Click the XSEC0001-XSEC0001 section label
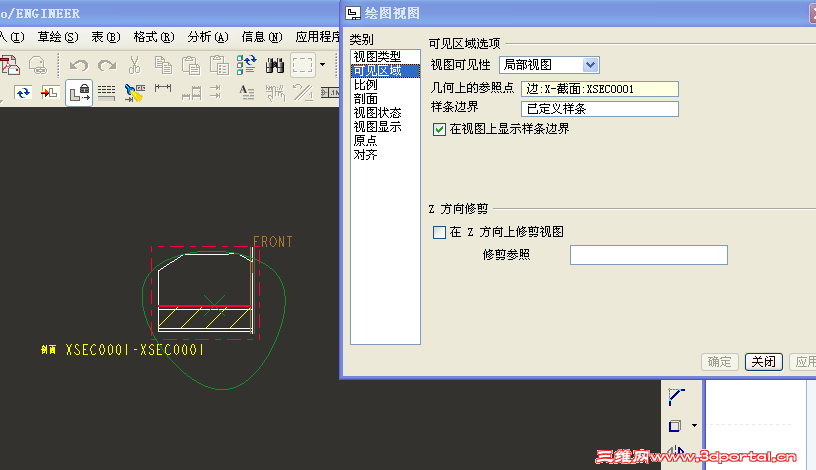Viewport: 816px width, 470px height. (134, 350)
